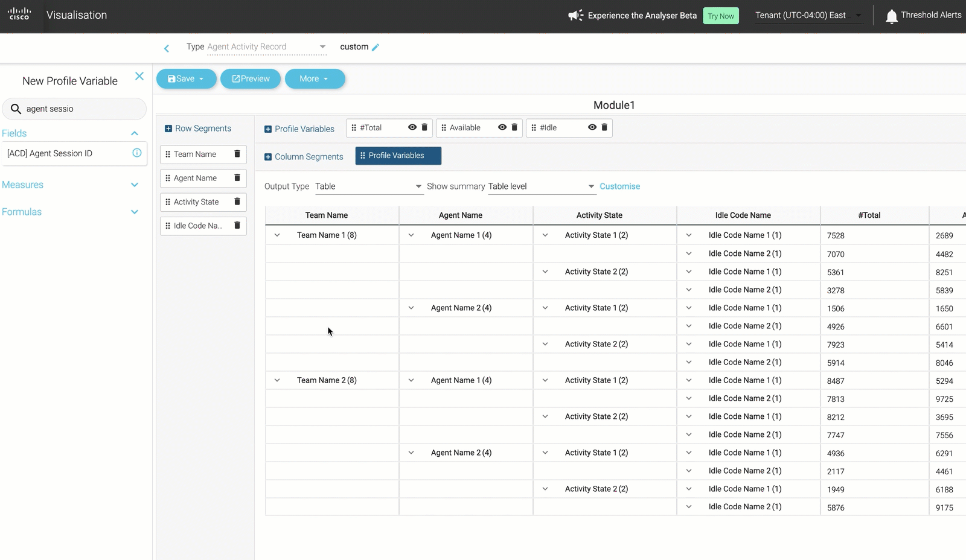Select the Profile Variables tab in Column Segments
966x560 pixels.
coord(398,156)
